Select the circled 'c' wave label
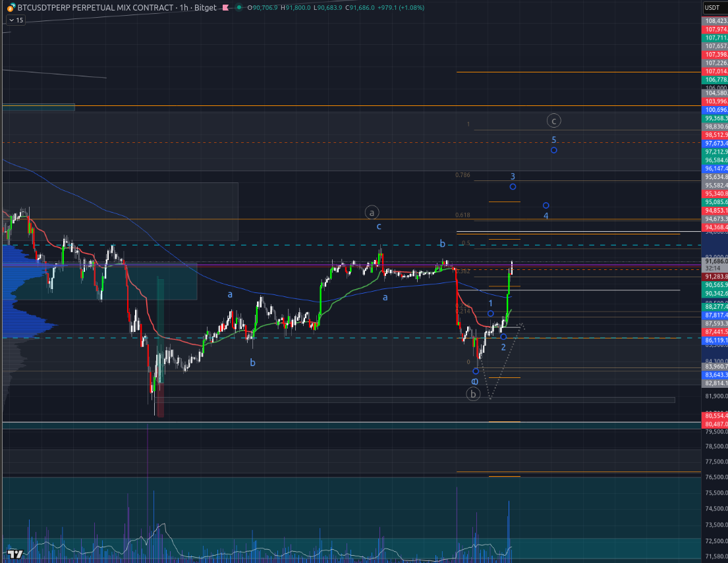 click(x=554, y=121)
